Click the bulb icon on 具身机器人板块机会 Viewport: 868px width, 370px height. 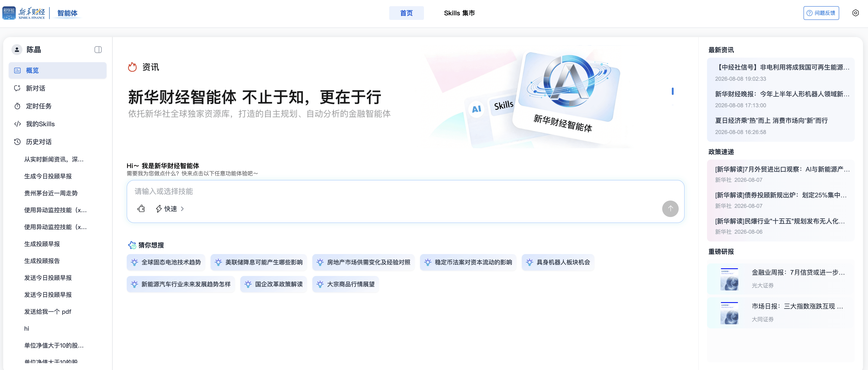click(529, 262)
